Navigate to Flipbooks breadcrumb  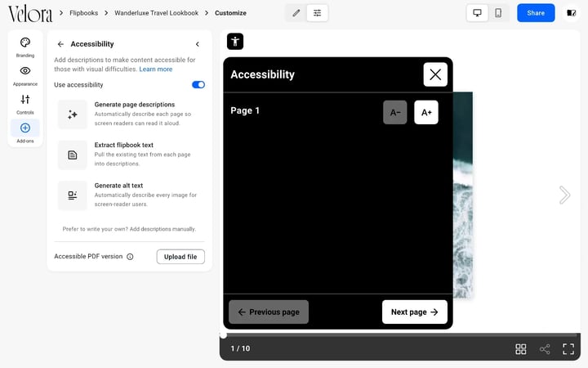83,13
